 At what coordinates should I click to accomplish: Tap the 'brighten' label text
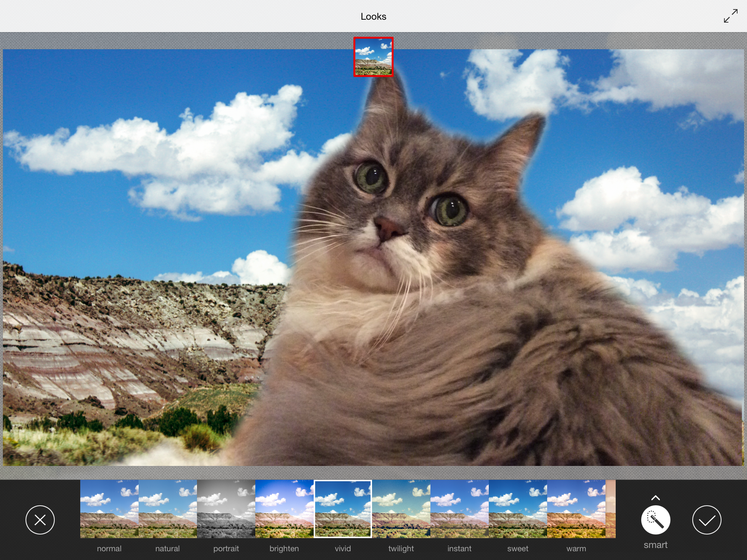[x=284, y=549]
